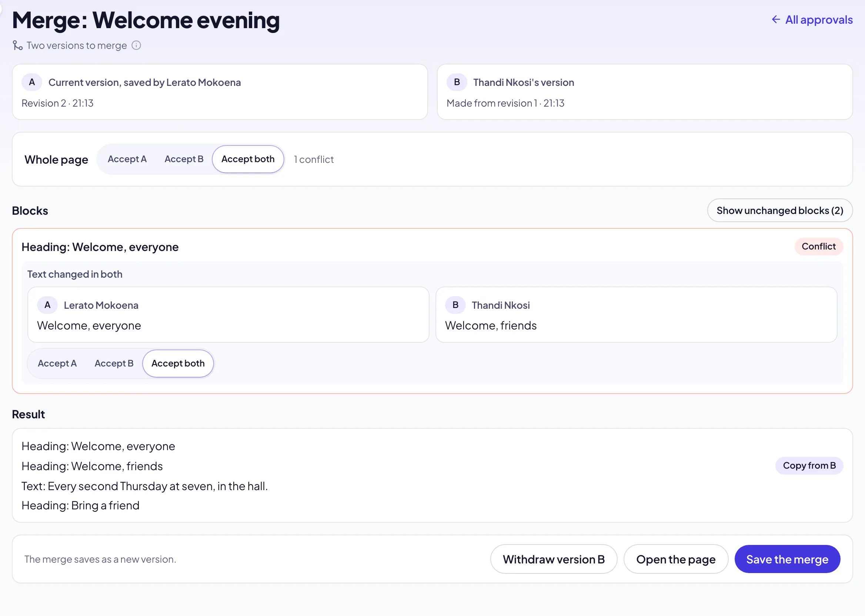Click Open the page button
The image size is (865, 616).
[x=676, y=559]
